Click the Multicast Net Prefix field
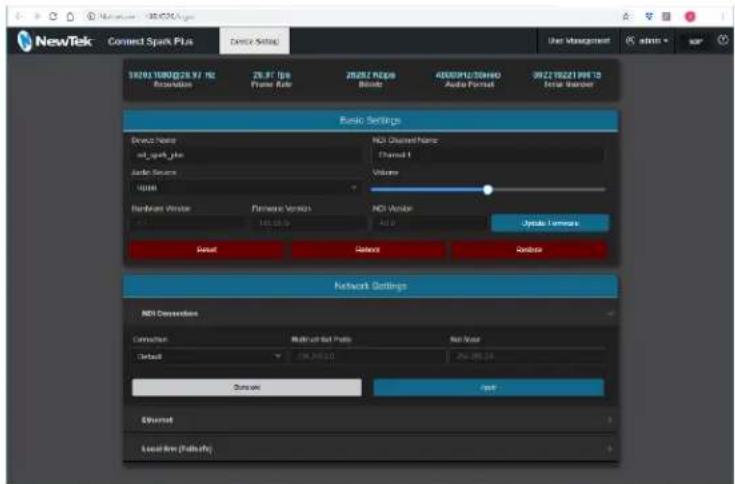The height and width of the screenshot is (484, 735). (368, 357)
